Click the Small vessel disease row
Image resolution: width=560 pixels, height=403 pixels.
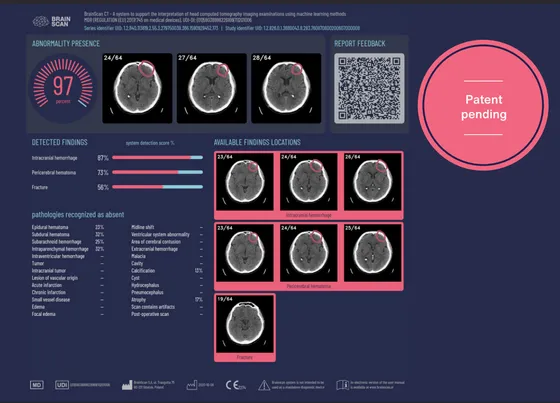coord(68,300)
